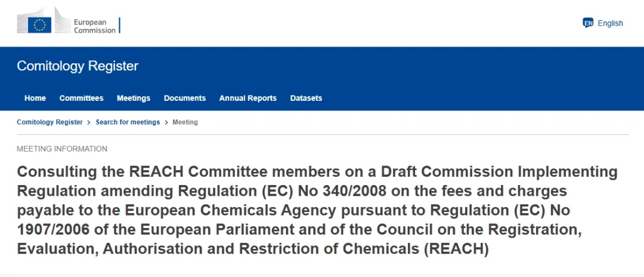The width and height of the screenshot is (644, 277).
Task: Go back to Search for meetings
Action: point(128,122)
